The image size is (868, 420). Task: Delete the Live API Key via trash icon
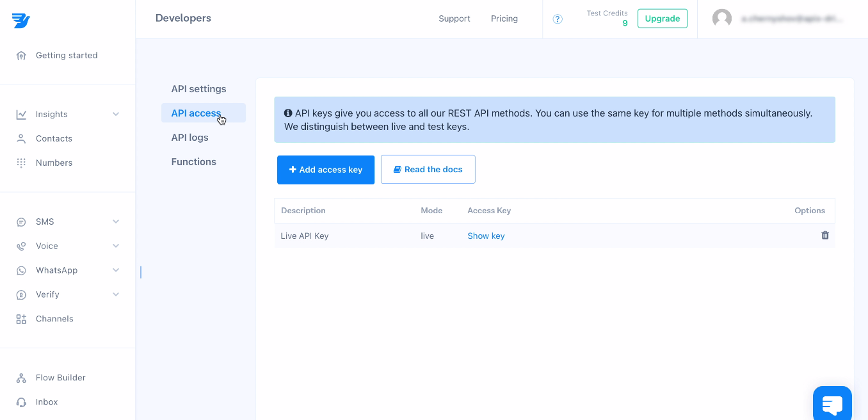click(x=824, y=236)
